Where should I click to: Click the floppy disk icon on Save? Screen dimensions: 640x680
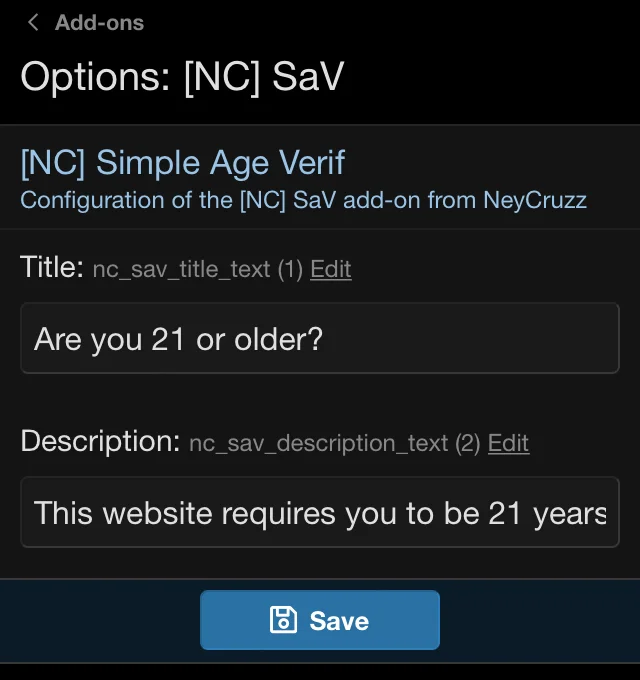tap(284, 620)
